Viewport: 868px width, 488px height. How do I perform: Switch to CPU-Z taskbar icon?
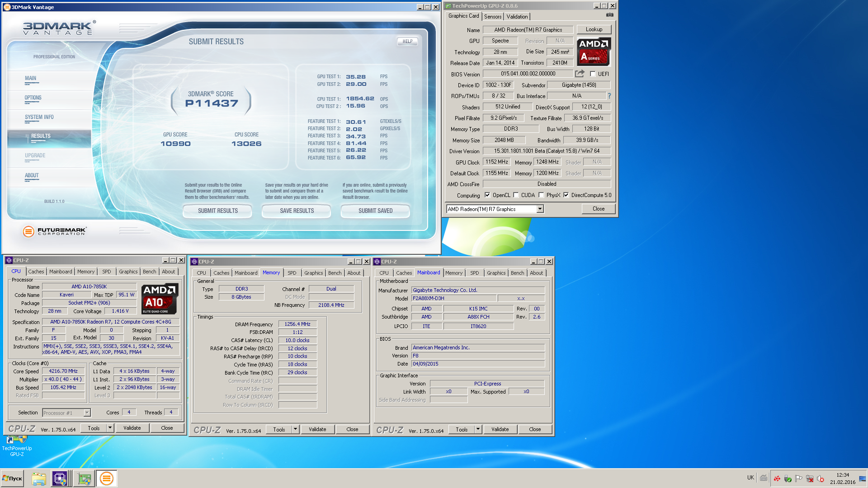(59, 479)
